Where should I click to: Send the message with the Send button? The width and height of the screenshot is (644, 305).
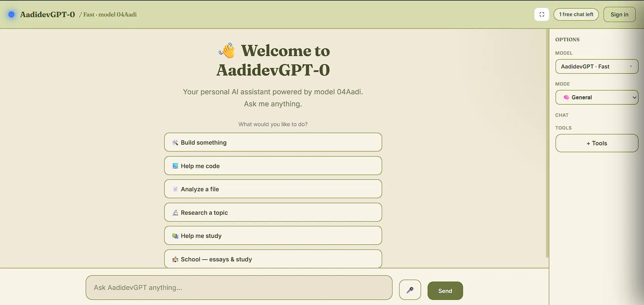point(445,291)
